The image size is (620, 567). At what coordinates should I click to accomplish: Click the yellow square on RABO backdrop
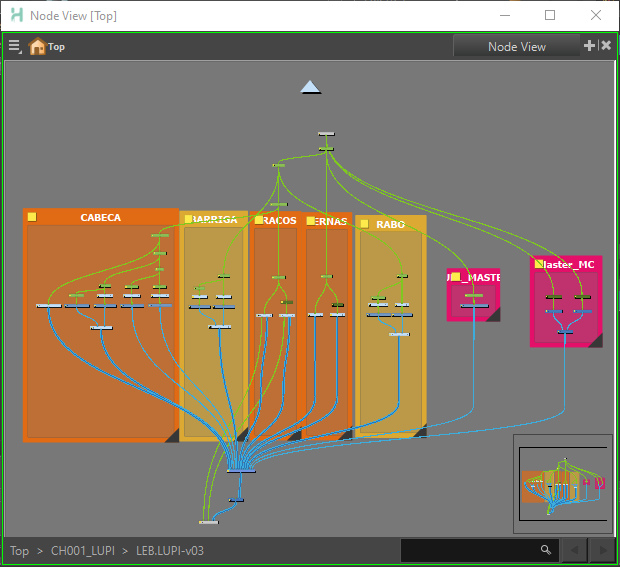(364, 224)
